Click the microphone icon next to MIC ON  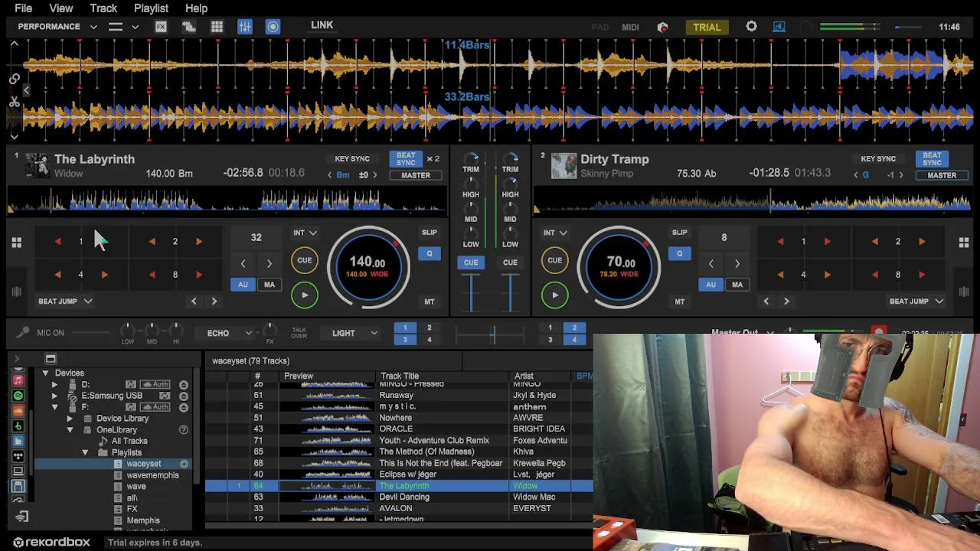pyautogui.click(x=22, y=333)
